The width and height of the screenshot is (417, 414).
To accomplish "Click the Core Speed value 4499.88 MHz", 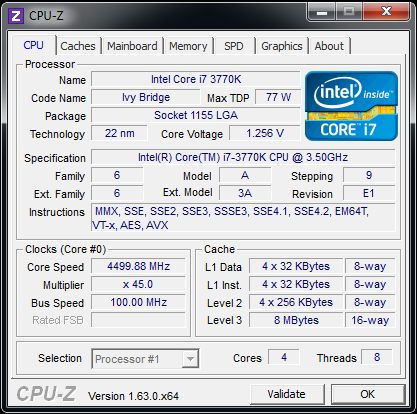I will [x=138, y=266].
